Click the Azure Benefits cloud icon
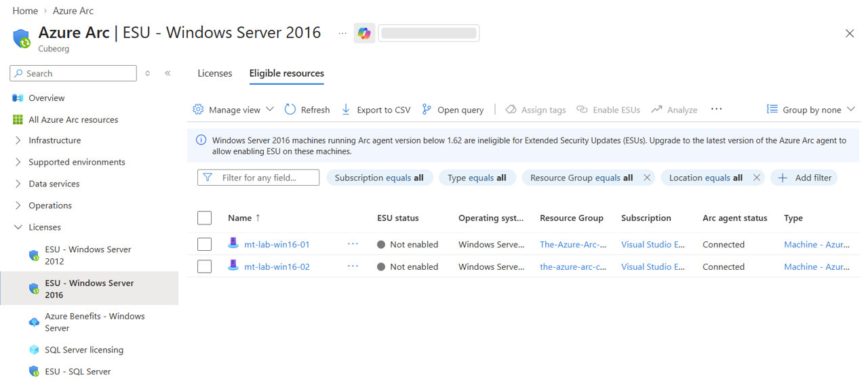The width and height of the screenshot is (868, 381). coord(34,322)
